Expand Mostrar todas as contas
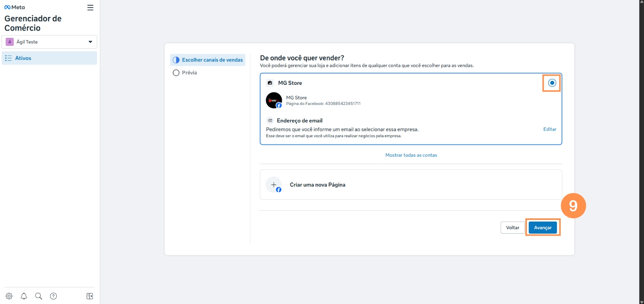 [x=411, y=155]
